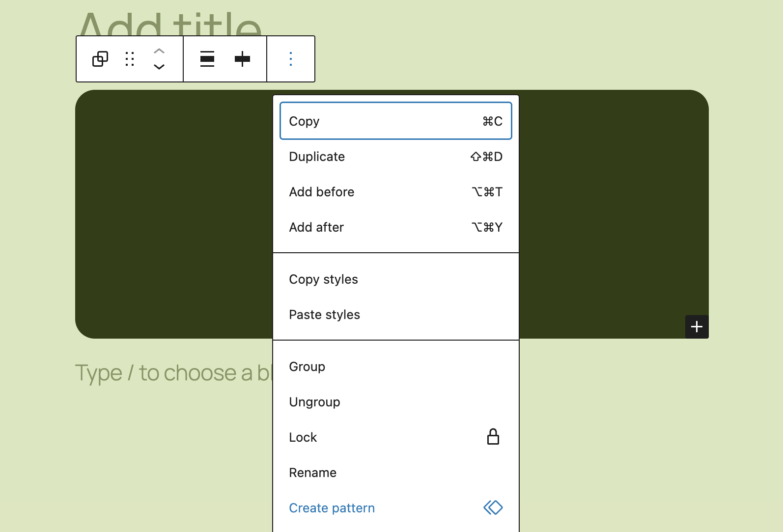Screen dimensions: 783x532
Task: Select Group from the options menu
Action: (395, 367)
